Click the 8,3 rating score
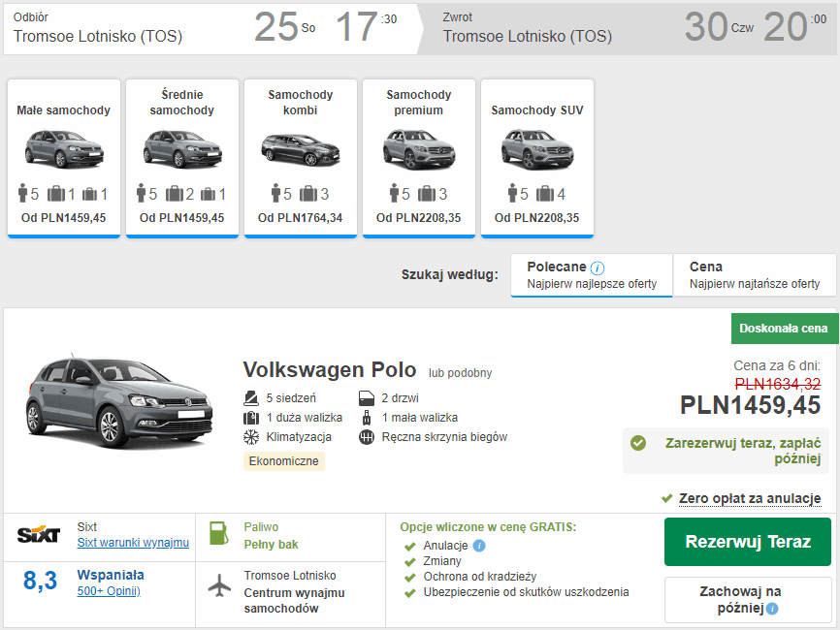Image resolution: width=840 pixels, height=630 pixels. pos(40,581)
